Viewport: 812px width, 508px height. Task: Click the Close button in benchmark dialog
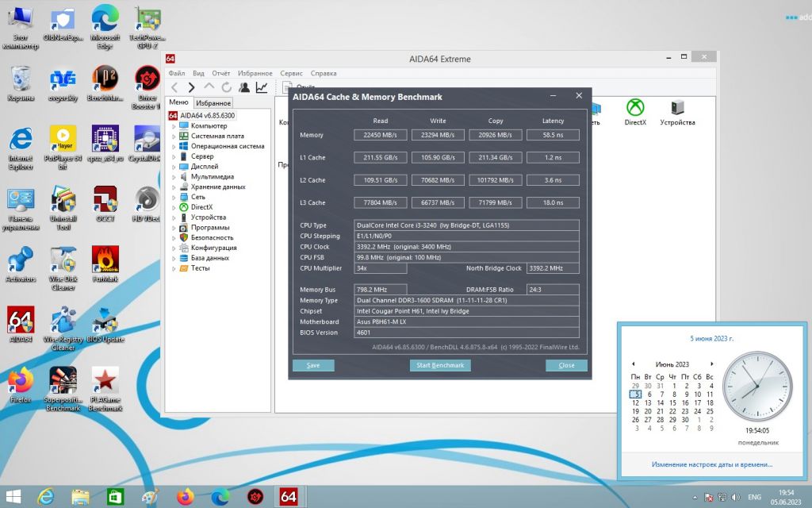click(566, 365)
